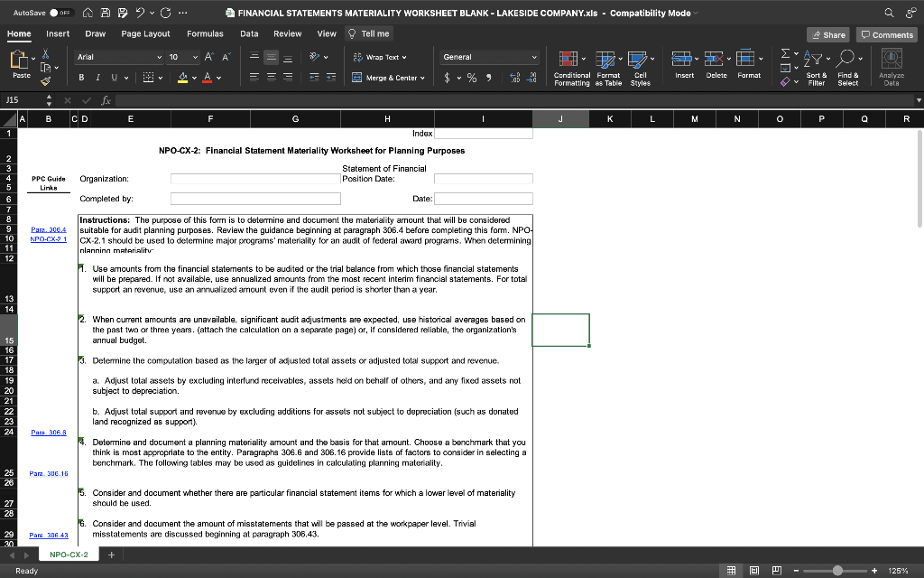Toggle Underline formatting
Image resolution: width=924 pixels, height=578 pixels.
coord(114,78)
